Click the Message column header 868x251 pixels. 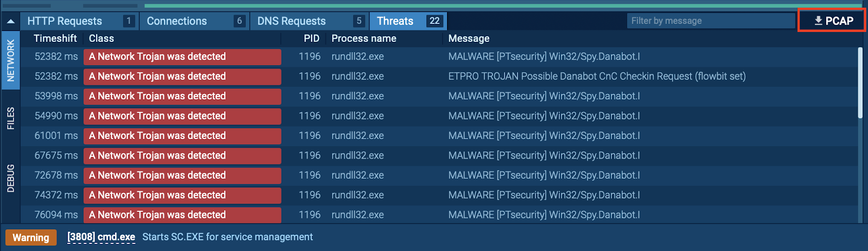pyautogui.click(x=469, y=39)
